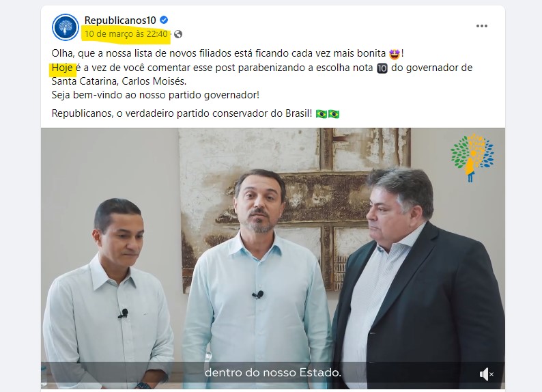Click the keycap 10 emoji
Screen dimensions: 542x392
(382, 68)
